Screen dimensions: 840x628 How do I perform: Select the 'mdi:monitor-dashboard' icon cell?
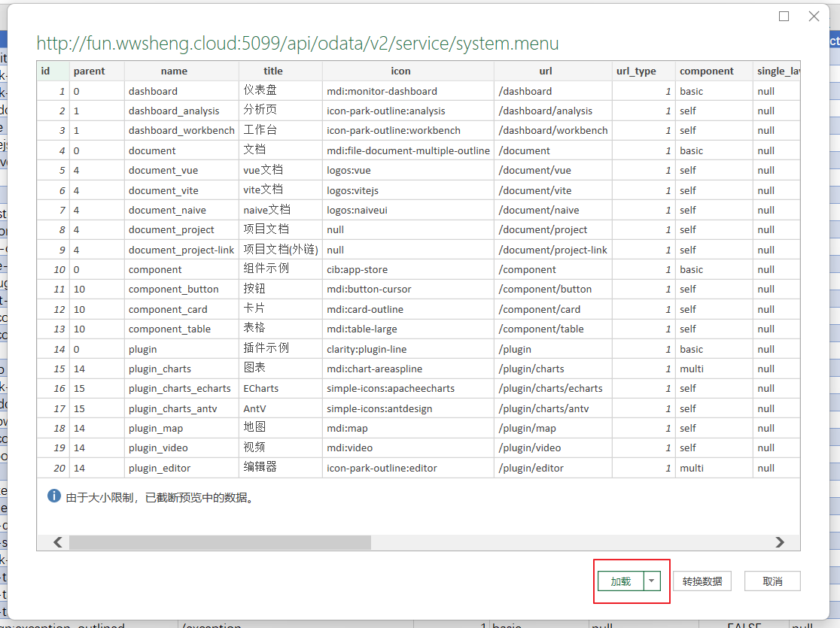point(382,91)
